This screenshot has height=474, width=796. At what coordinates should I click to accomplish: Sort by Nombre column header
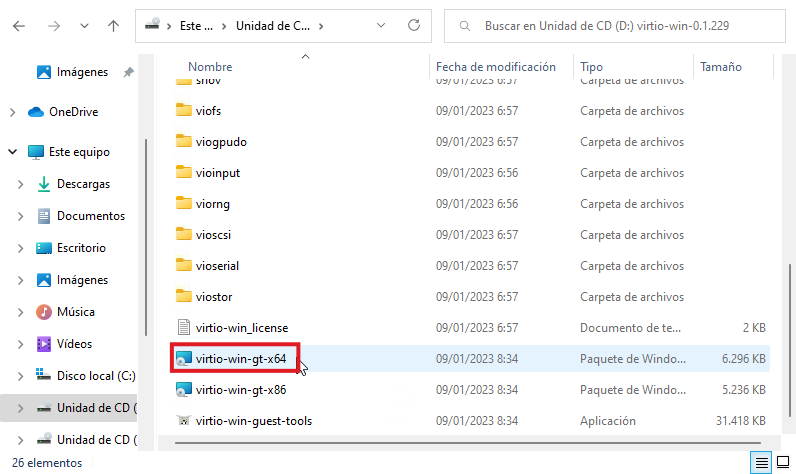click(x=210, y=67)
